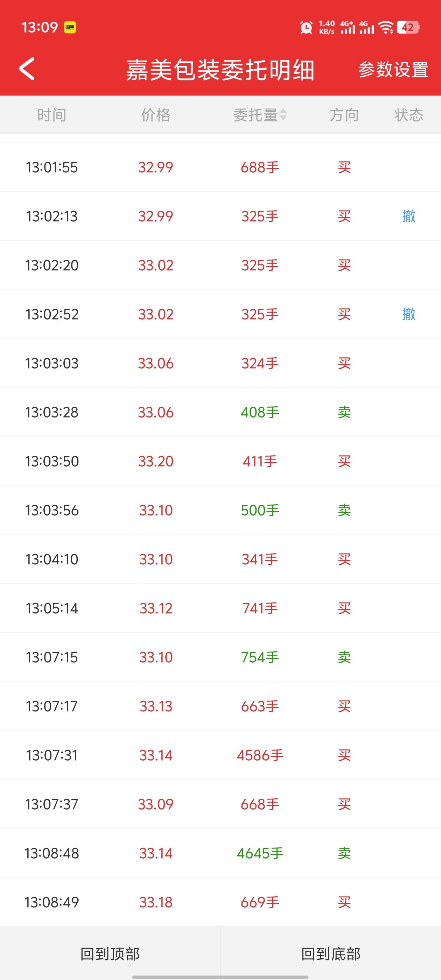Jump to bottom with 回到底部
The image size is (441, 980).
[x=331, y=954]
